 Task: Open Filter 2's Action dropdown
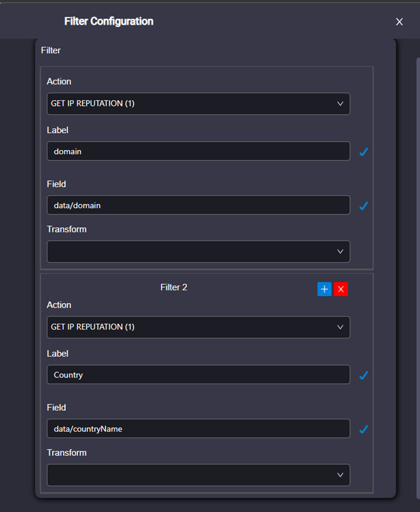tap(198, 327)
